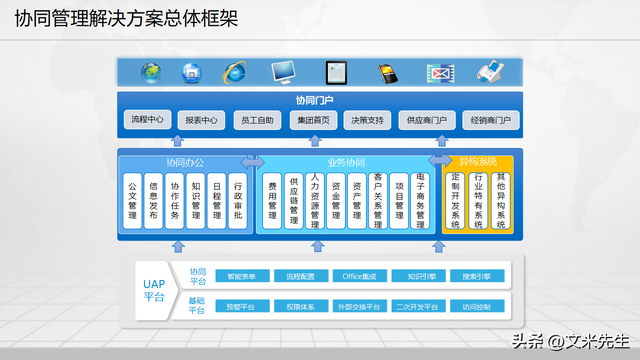
Task: Click the 人力资源管理 module box
Action: click(x=315, y=200)
